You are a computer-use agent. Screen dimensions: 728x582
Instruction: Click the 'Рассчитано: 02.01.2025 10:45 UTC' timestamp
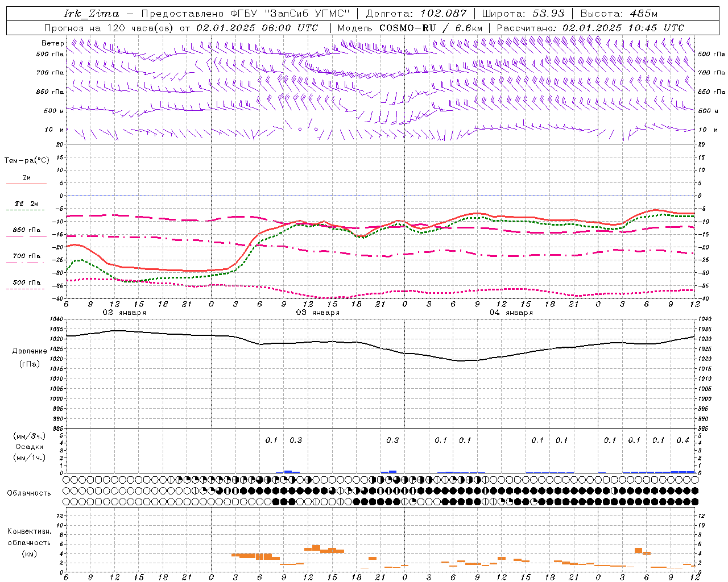(x=590, y=28)
